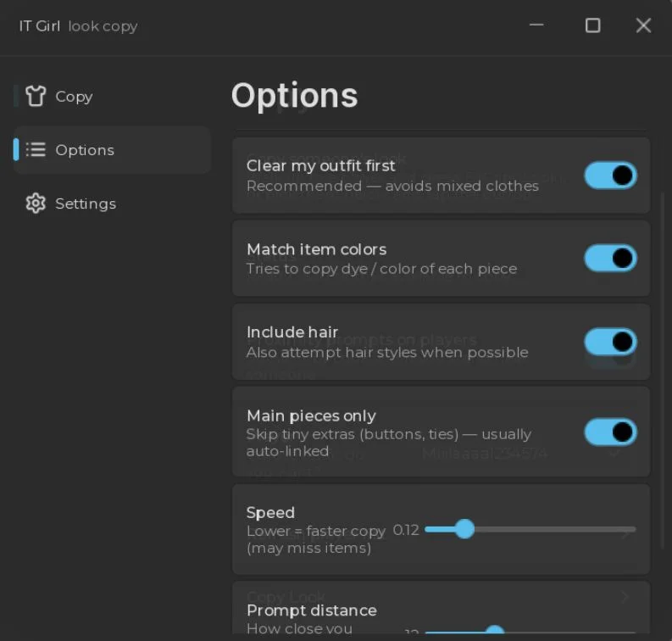Click the Prompt distance slider handle

495,630
